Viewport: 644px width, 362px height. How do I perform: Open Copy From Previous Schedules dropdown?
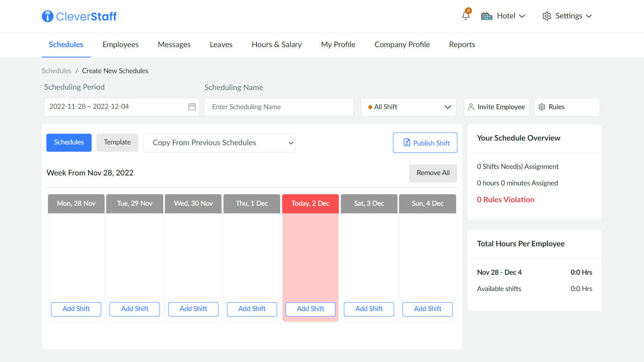coord(219,143)
